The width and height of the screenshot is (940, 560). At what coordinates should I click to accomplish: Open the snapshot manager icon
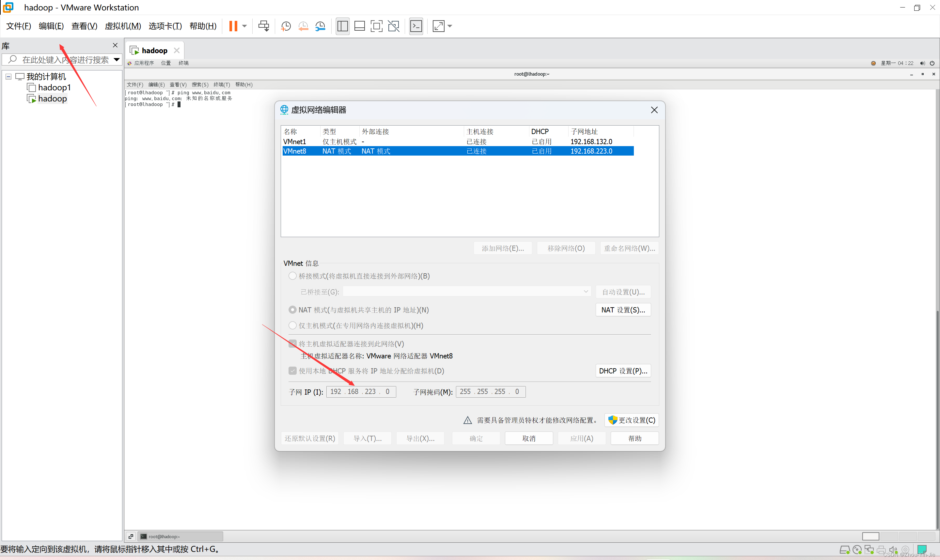[320, 26]
